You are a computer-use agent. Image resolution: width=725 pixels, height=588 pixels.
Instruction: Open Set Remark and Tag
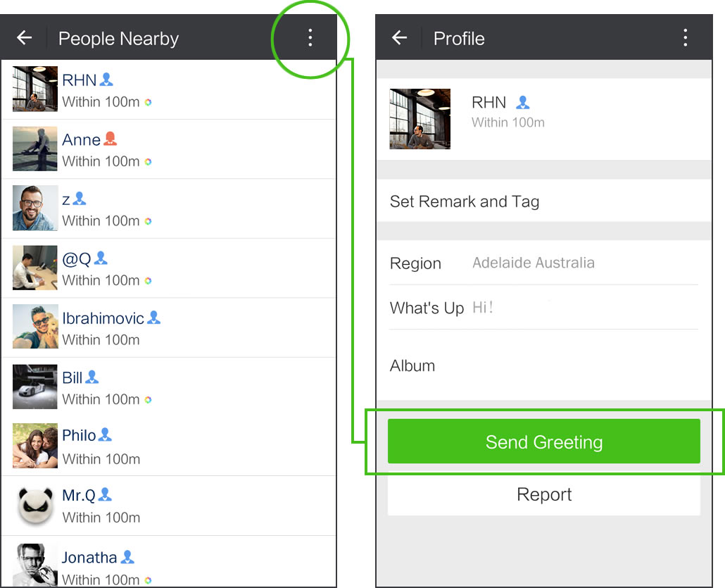tap(543, 201)
